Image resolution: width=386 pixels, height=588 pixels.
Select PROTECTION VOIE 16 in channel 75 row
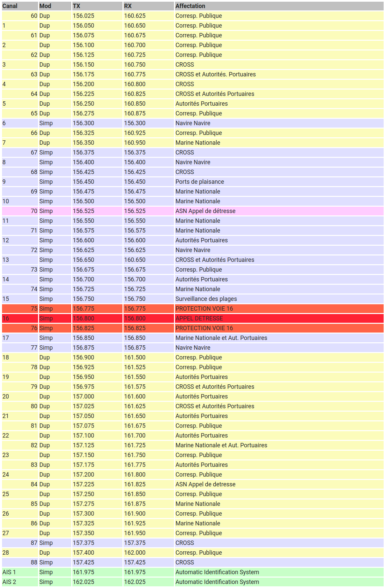[279, 309]
